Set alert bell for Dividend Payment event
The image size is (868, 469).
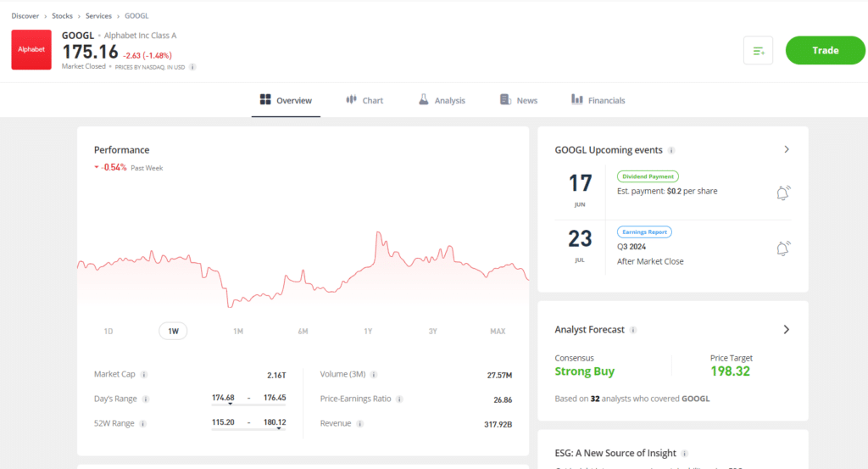[x=782, y=193]
